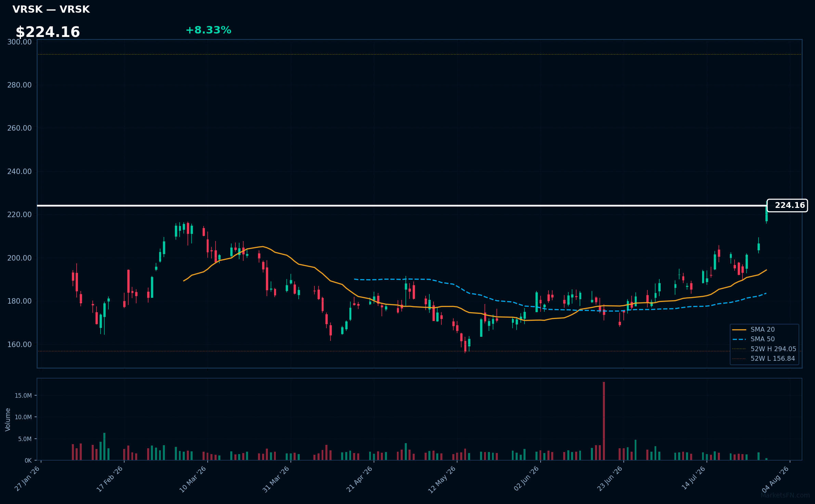Click the 52W H 294.05 legend entry

[x=764, y=349]
